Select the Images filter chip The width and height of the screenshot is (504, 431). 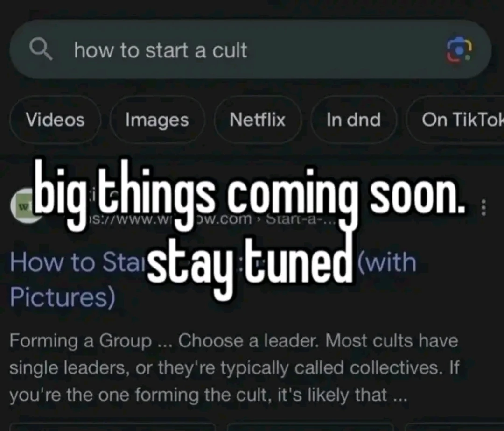(x=157, y=120)
